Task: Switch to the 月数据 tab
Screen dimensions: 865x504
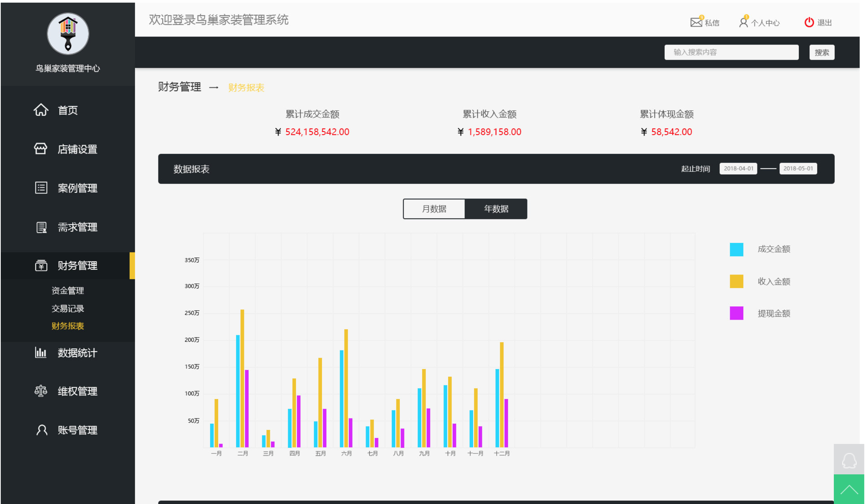Action: click(x=434, y=209)
